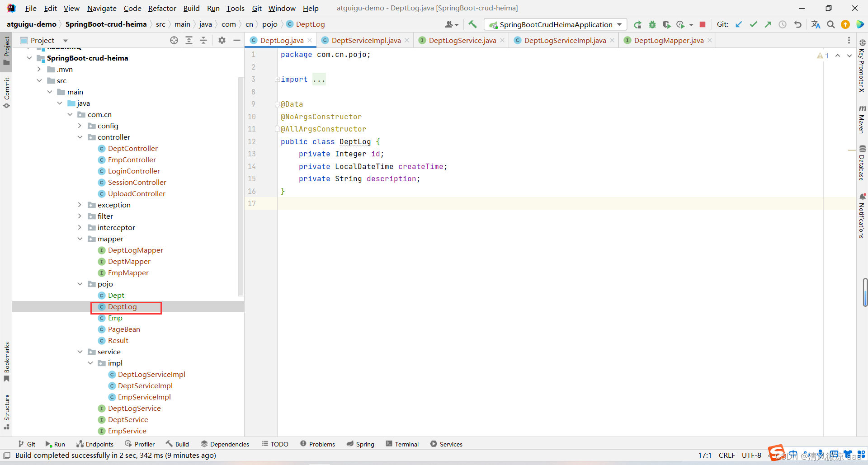This screenshot has height=465, width=868.
Task: Toggle the Notifications tool window
Action: 862,216
